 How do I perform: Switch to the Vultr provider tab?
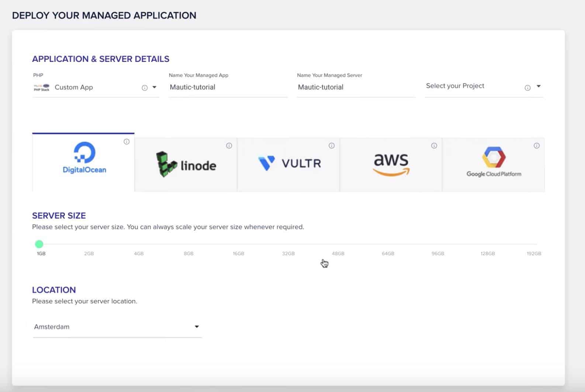coord(288,165)
